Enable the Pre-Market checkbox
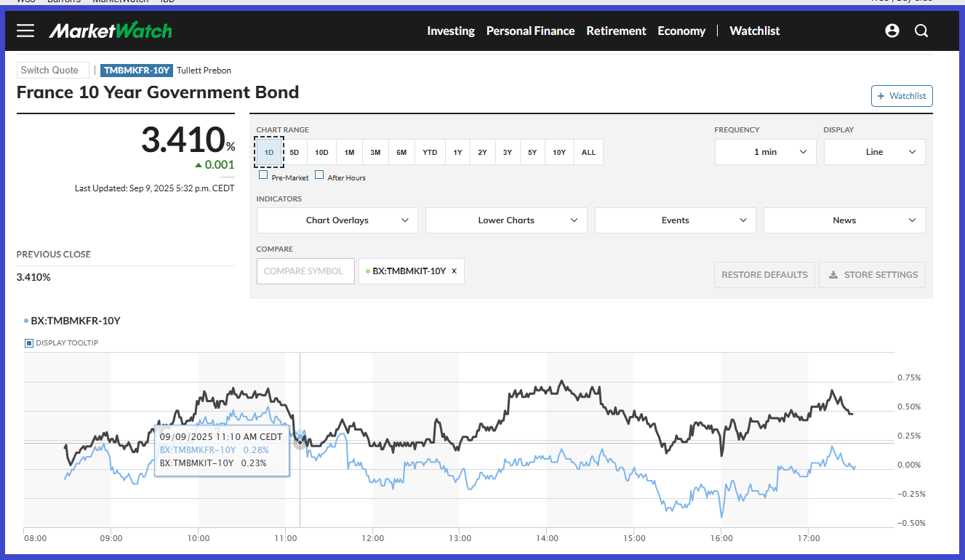 coord(263,175)
